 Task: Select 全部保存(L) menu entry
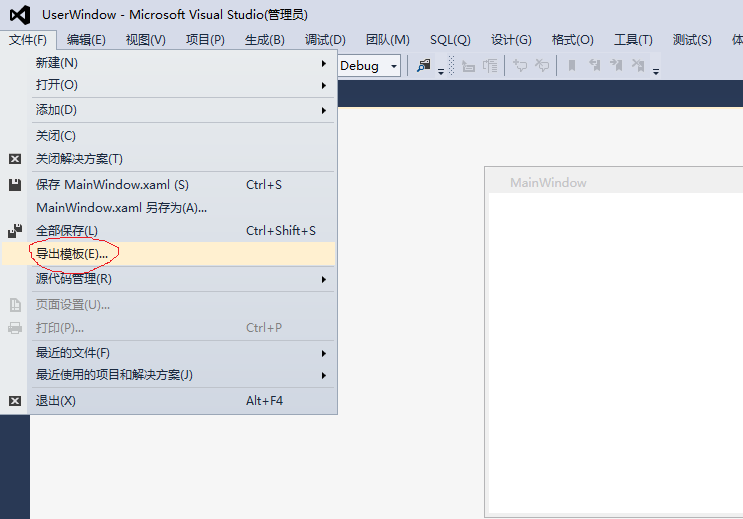169,231
